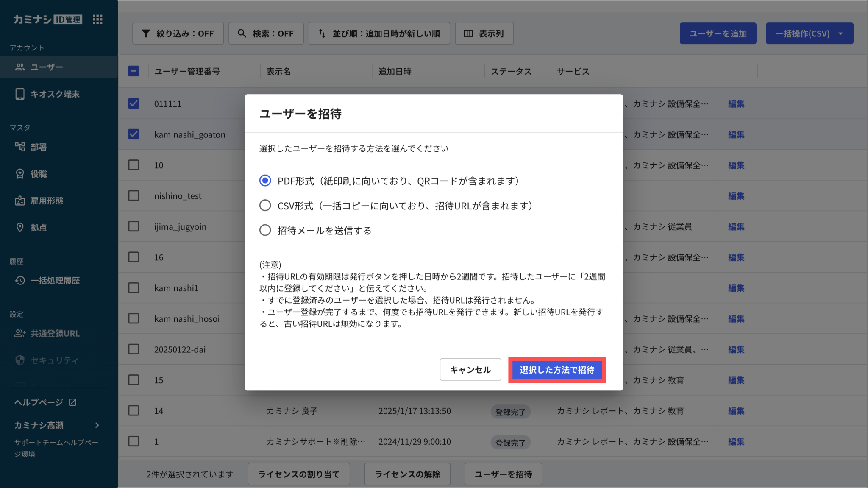Select the CSV形式 radio option
The width and height of the screenshot is (868, 488).
[265, 206]
